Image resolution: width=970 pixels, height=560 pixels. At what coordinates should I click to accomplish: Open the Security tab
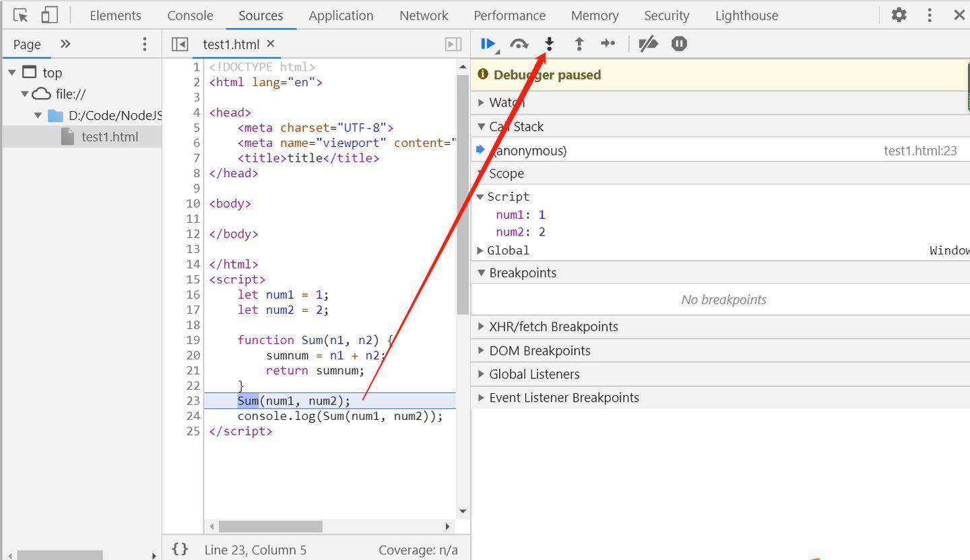tap(666, 15)
